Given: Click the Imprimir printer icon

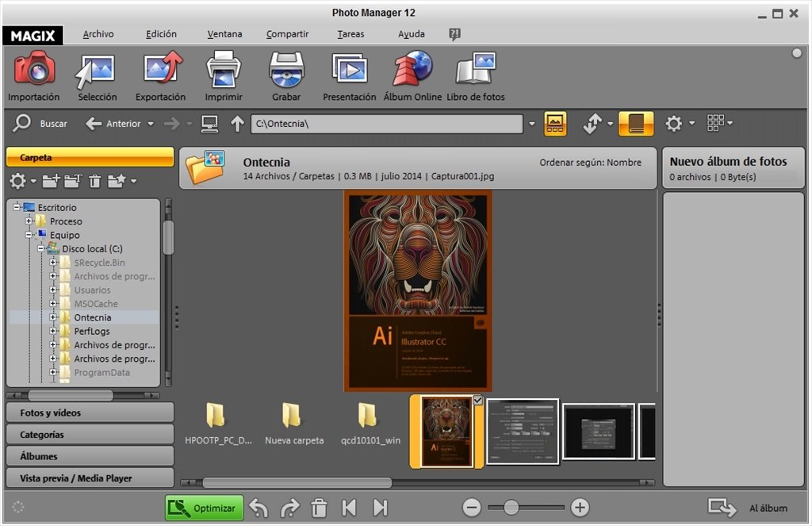Looking at the screenshot, I should point(223,68).
